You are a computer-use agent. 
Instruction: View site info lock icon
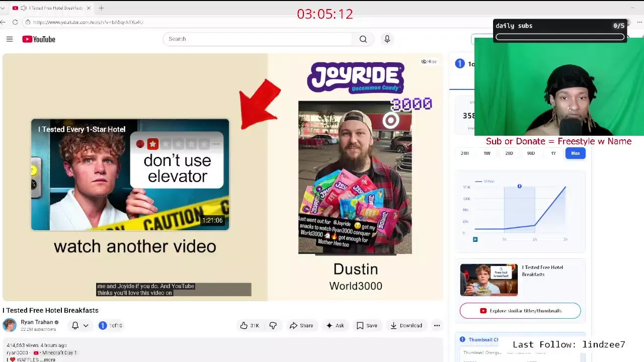(28, 22)
